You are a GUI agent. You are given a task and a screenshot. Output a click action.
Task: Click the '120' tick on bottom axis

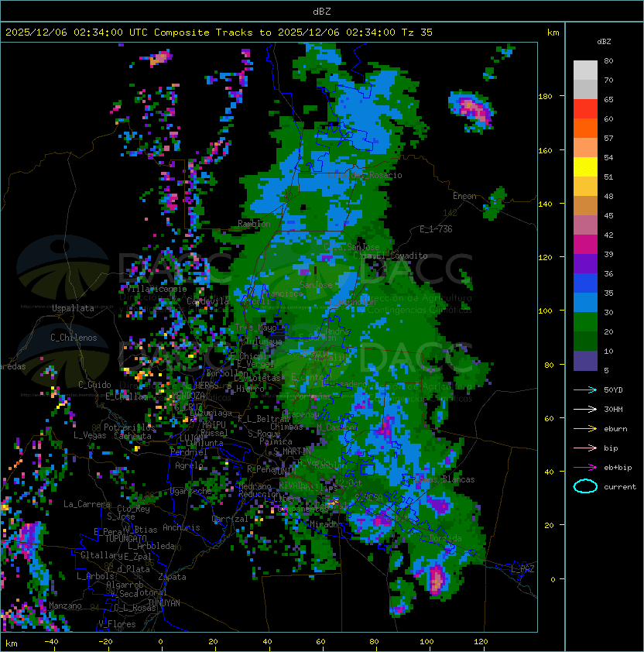pyautogui.click(x=480, y=642)
